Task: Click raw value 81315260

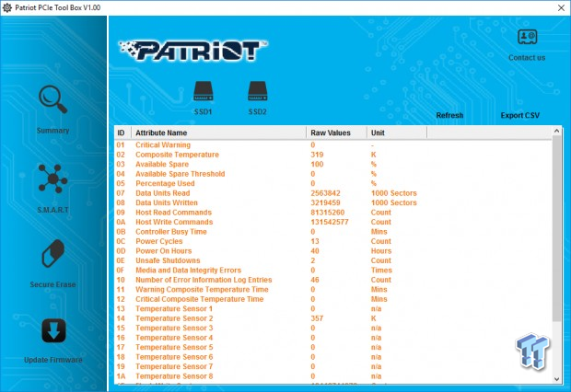Action: click(x=327, y=213)
